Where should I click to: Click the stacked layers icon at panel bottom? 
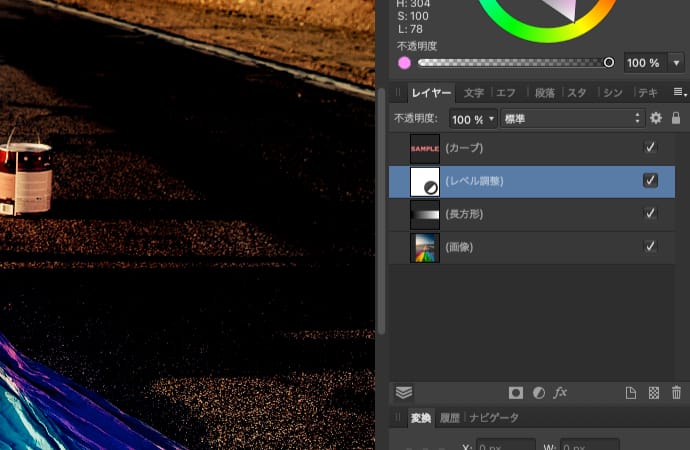coord(404,393)
